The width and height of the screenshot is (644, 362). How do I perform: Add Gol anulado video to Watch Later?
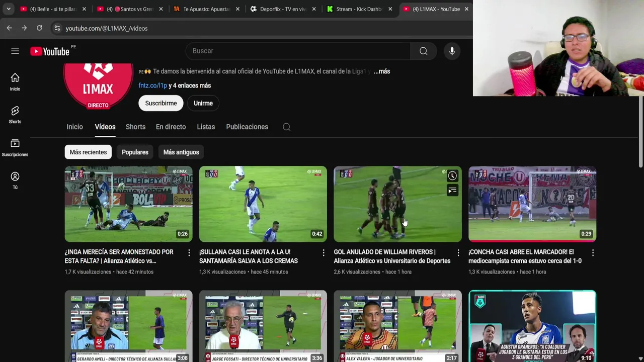(452, 175)
